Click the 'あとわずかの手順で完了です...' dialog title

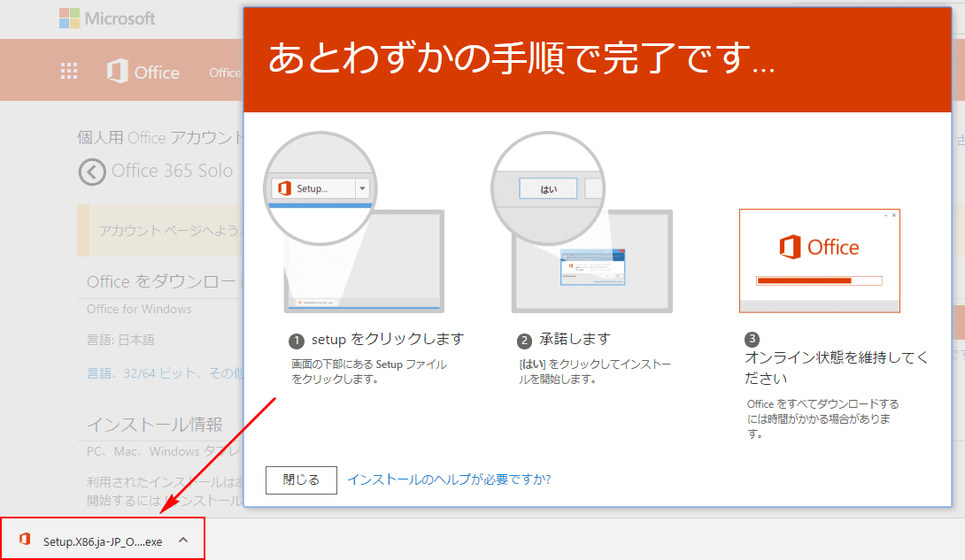pos(521,58)
